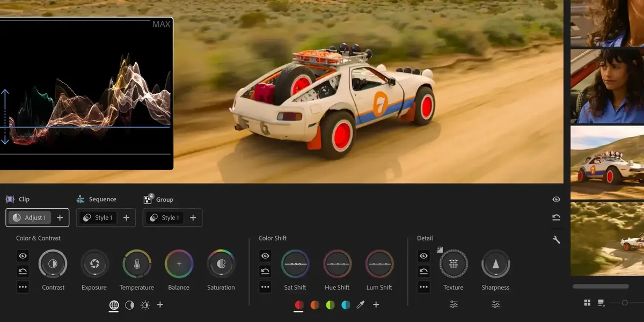Switch to the Sequence tab
The height and width of the screenshot is (322, 644).
[x=97, y=199]
